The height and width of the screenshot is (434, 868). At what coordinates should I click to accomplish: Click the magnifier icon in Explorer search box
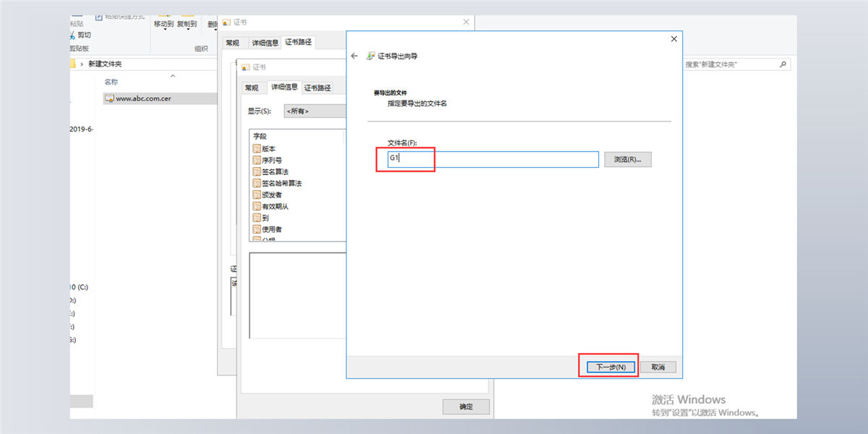783,64
